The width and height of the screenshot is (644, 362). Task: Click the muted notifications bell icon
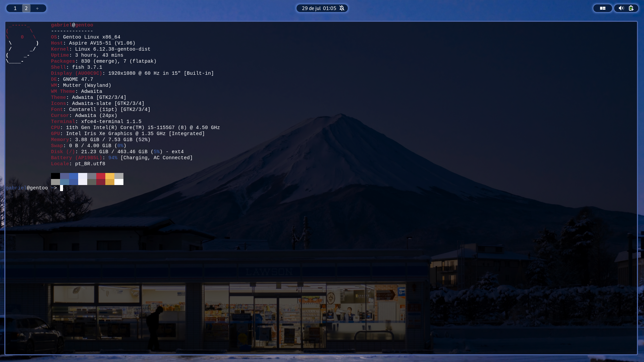pos(342,8)
